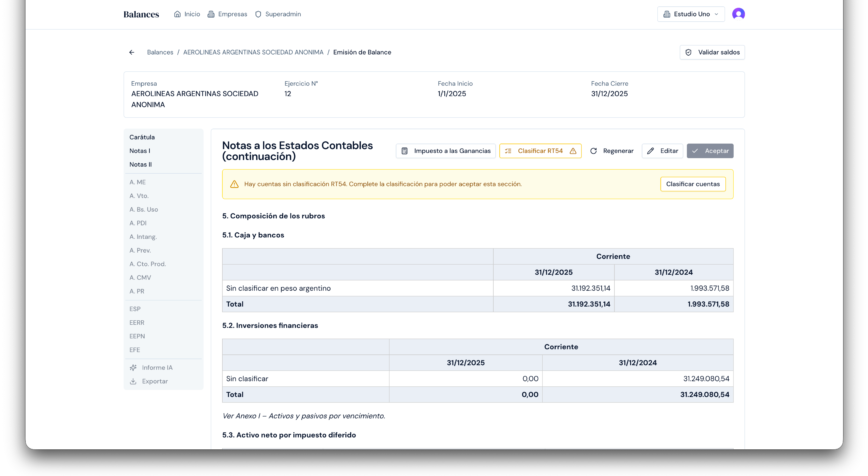
Task: Click the Estudio Uno chevron arrow
Action: (x=716, y=14)
